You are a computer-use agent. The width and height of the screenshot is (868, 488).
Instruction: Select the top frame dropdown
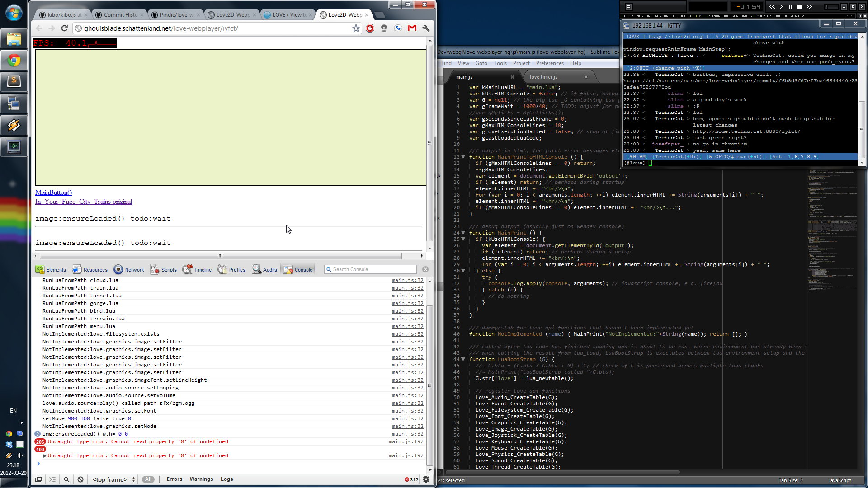point(113,479)
